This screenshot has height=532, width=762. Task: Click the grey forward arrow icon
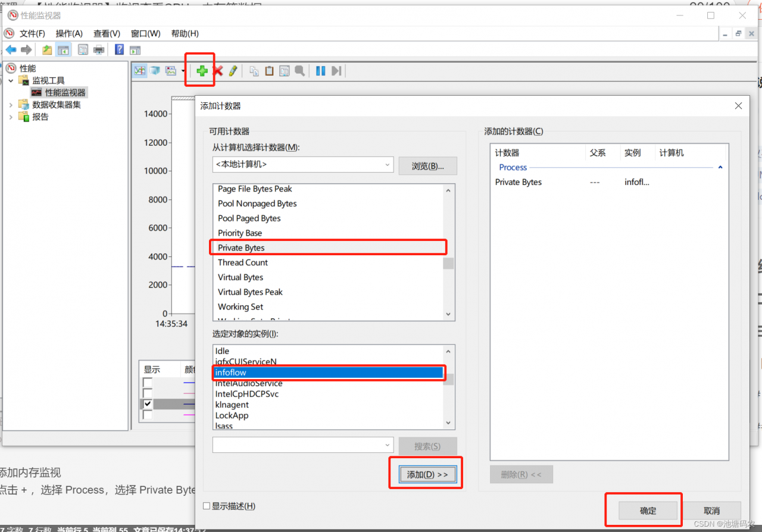click(26, 50)
